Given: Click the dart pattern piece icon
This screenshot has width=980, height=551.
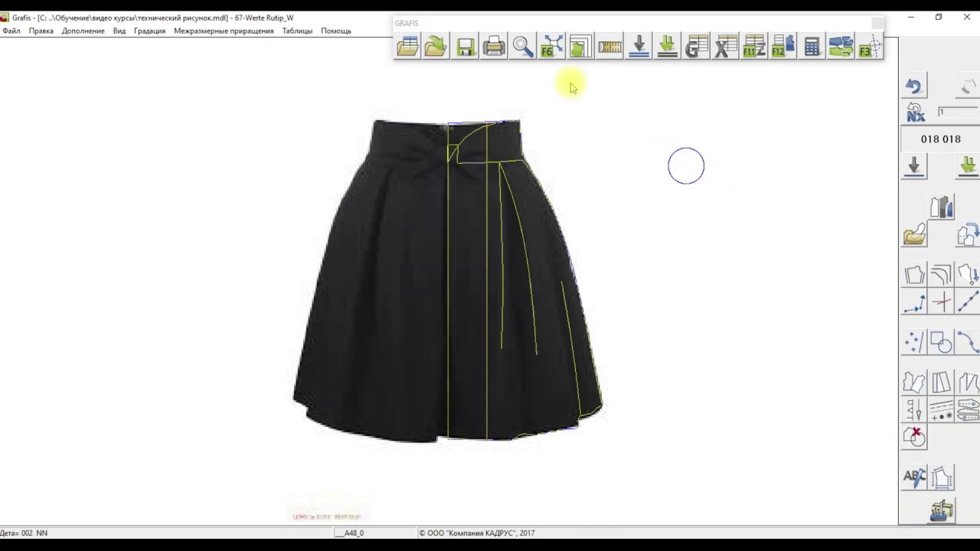Looking at the screenshot, I should pos(969,383).
